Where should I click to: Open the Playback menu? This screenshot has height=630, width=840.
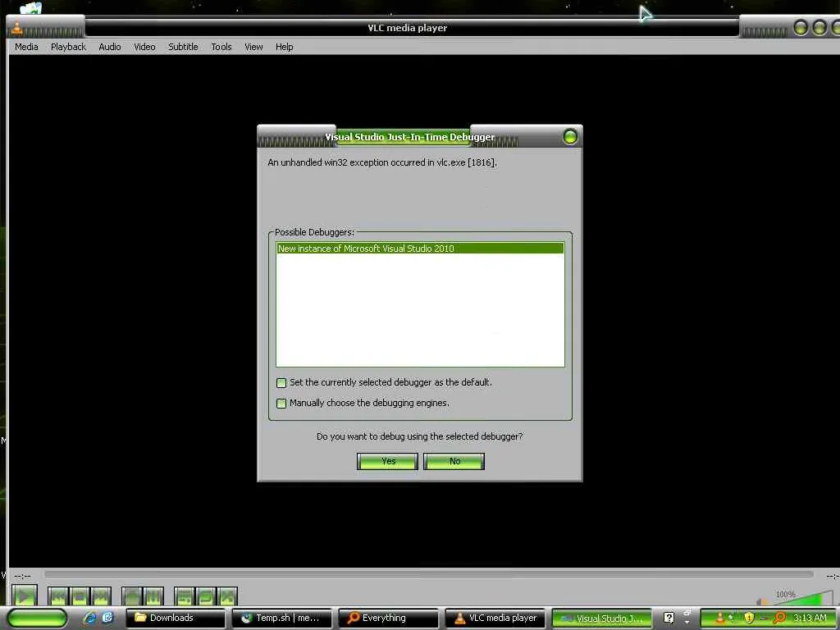click(69, 47)
